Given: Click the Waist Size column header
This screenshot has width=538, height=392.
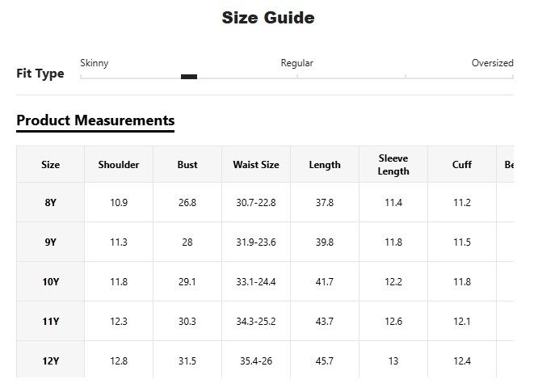Looking at the screenshot, I should pos(256,165).
